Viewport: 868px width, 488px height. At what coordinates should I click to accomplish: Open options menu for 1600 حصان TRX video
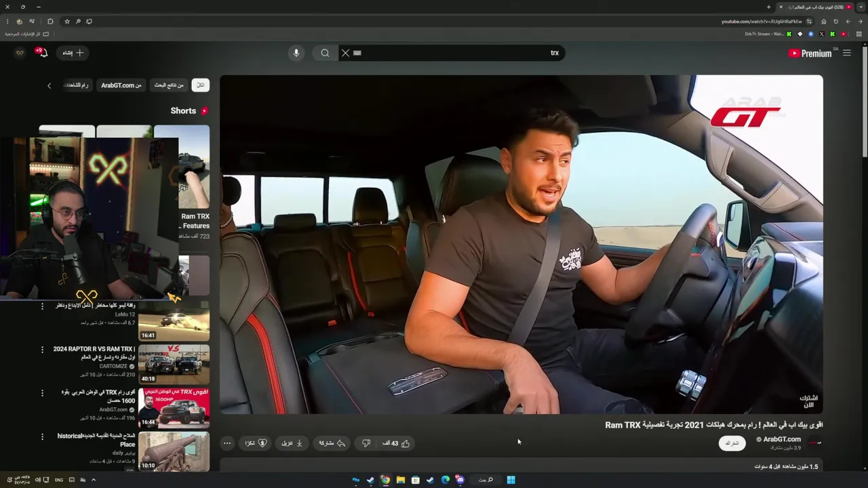(x=42, y=393)
